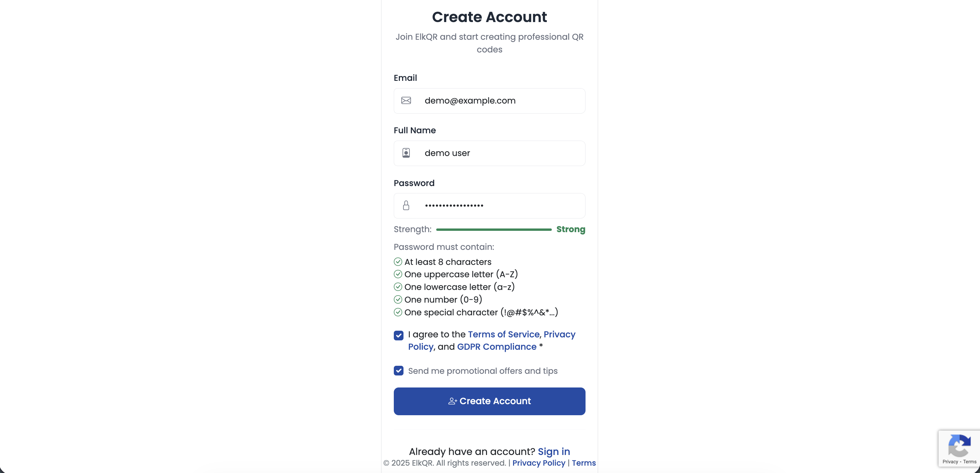
Task: Click the check icon beside 'One special character'
Action: point(398,312)
